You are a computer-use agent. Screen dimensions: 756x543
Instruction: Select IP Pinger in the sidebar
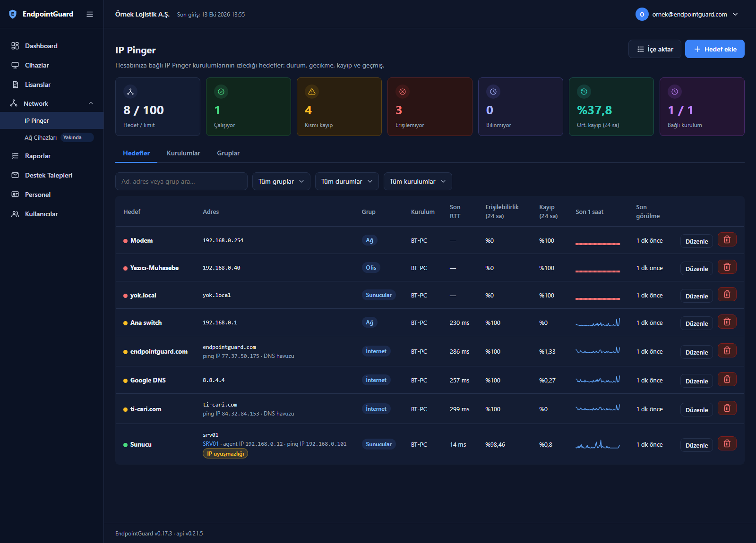[x=52, y=120]
